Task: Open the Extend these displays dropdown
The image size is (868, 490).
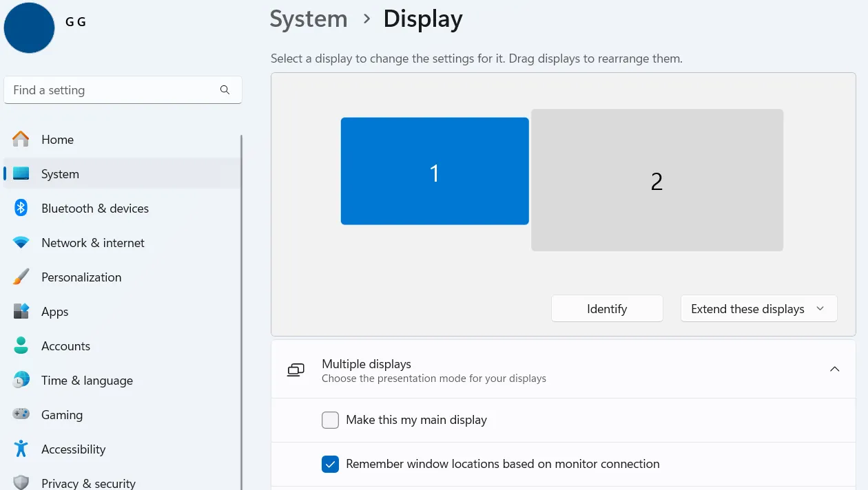Action: click(758, 308)
